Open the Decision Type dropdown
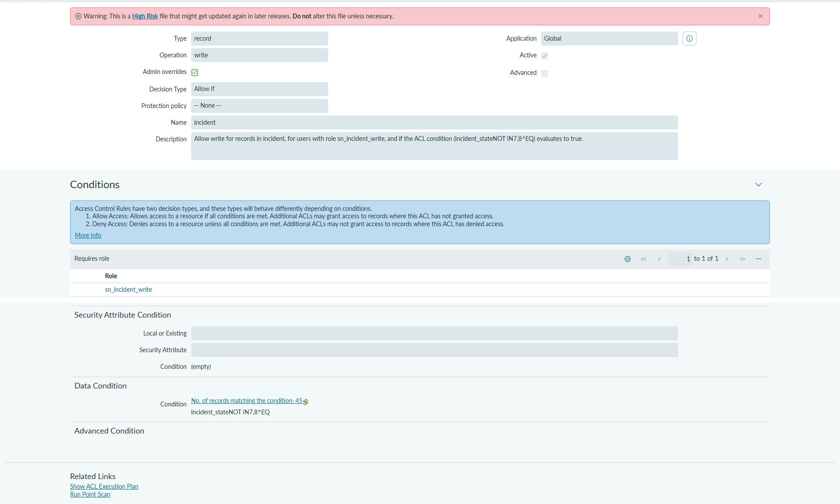 [x=259, y=89]
